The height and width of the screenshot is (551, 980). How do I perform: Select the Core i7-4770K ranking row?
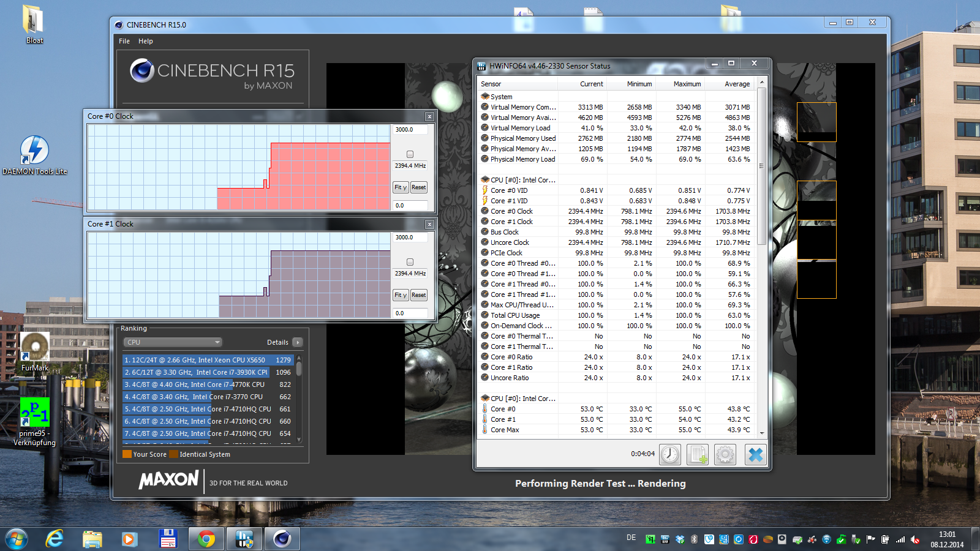coord(208,384)
